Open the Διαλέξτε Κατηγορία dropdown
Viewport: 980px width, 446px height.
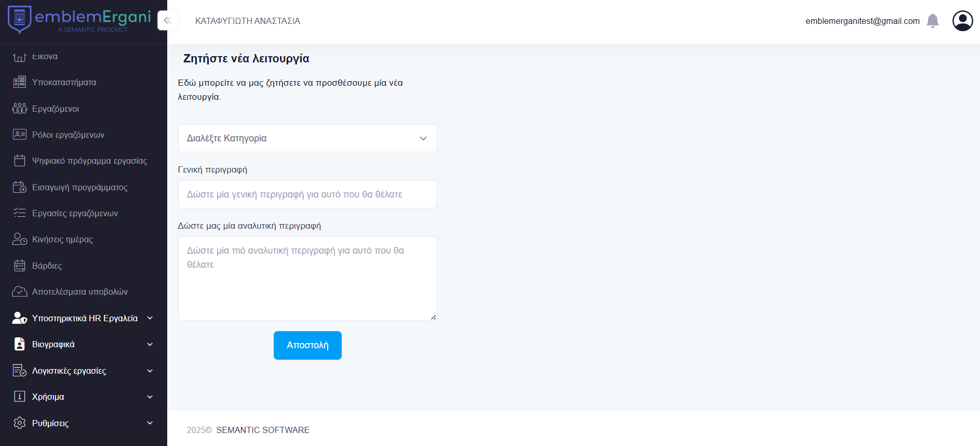[307, 138]
